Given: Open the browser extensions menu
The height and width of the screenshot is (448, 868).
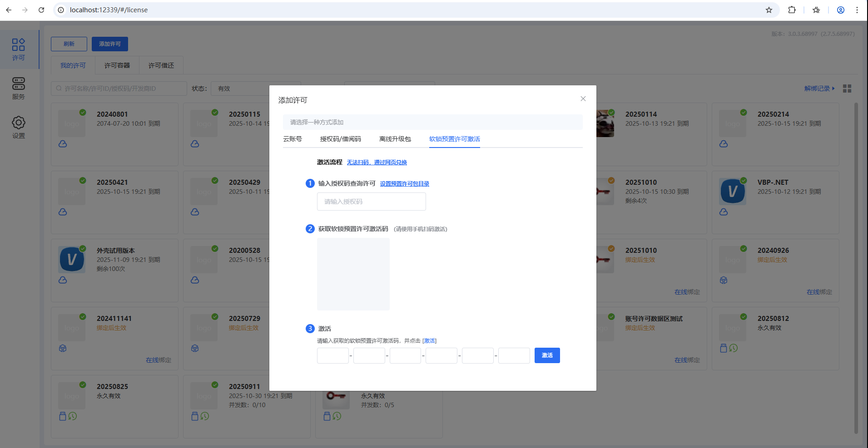Looking at the screenshot, I should tap(792, 10).
